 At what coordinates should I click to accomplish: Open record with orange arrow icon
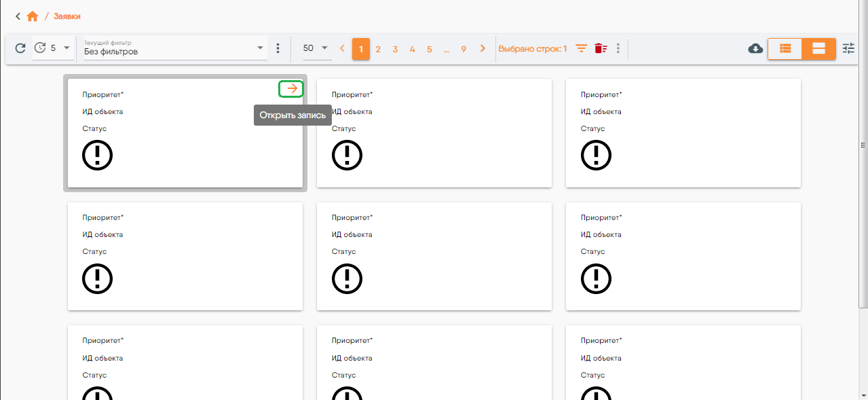[x=292, y=88]
